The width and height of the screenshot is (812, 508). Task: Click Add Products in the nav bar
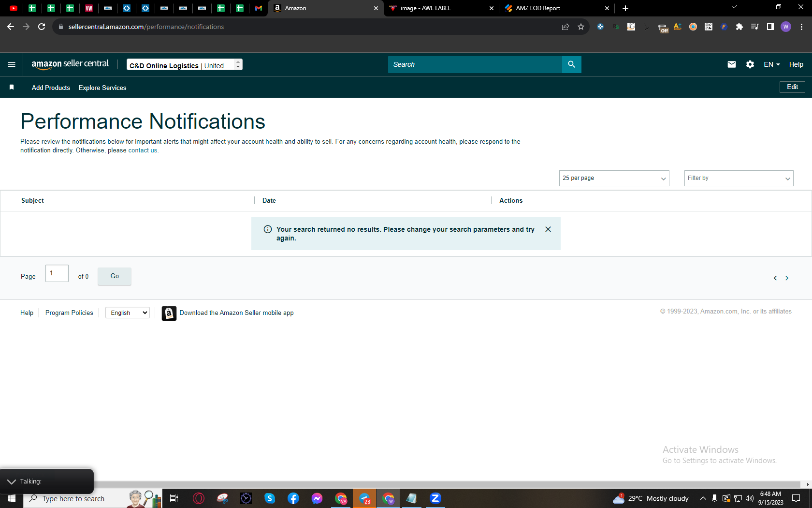(51, 88)
